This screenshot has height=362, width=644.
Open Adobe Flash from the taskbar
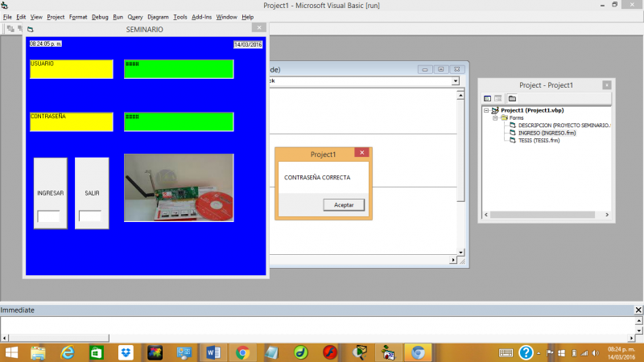(330, 352)
